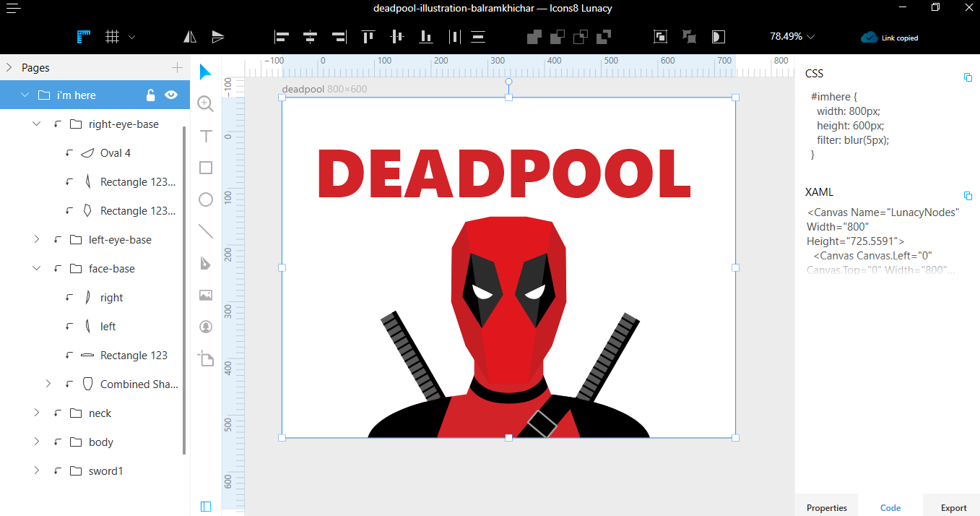Select the Artboard tool

point(206,358)
